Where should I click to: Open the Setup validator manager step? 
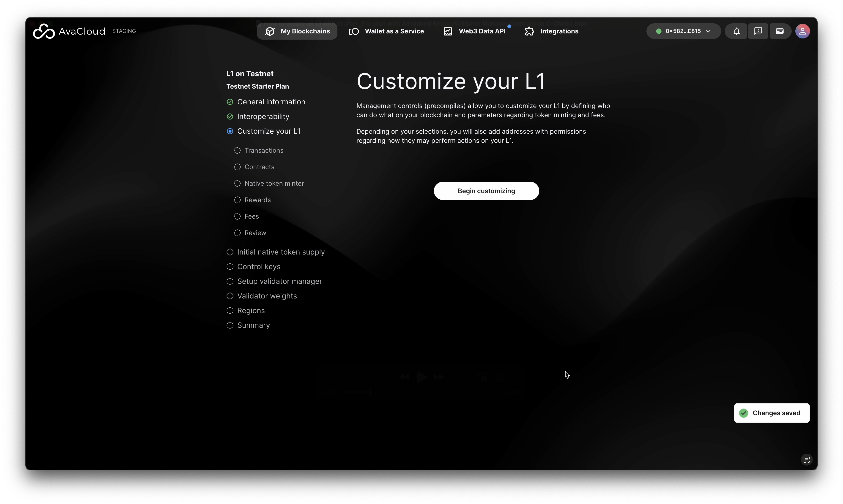tap(279, 281)
